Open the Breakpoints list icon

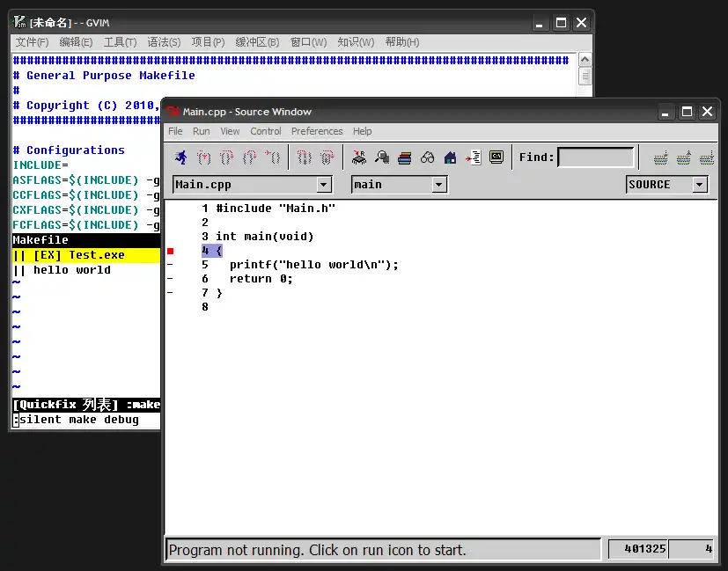click(x=473, y=157)
